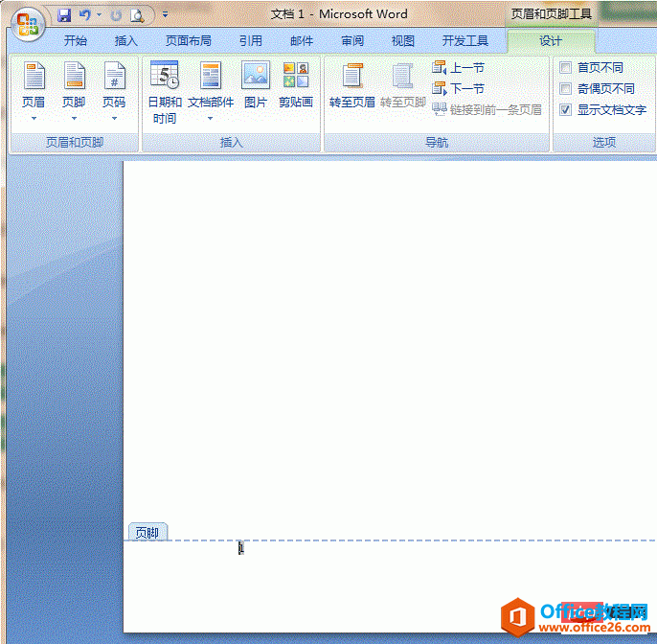Click the Redo icon
Screen dimensions: 657x644
[x=116, y=15]
